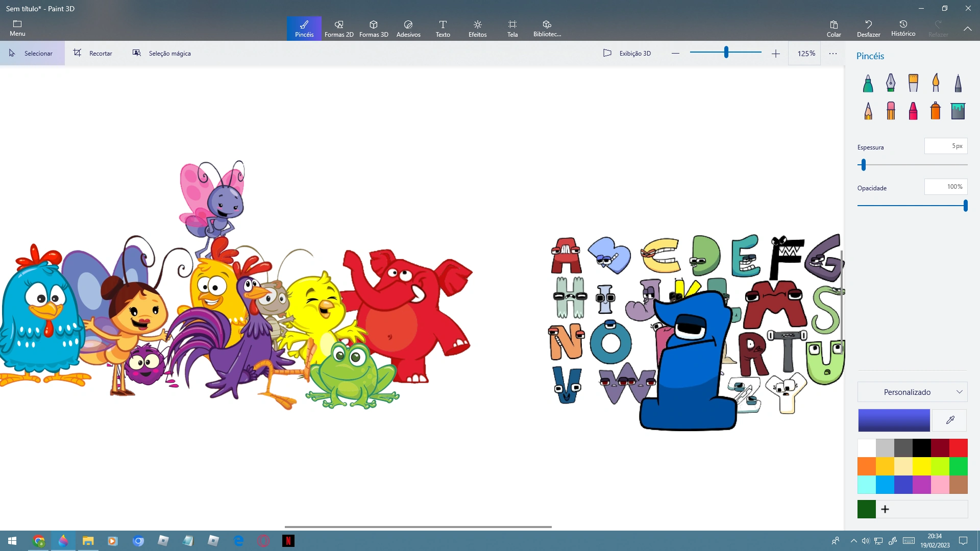Open the Adesivos tab

pos(408,29)
